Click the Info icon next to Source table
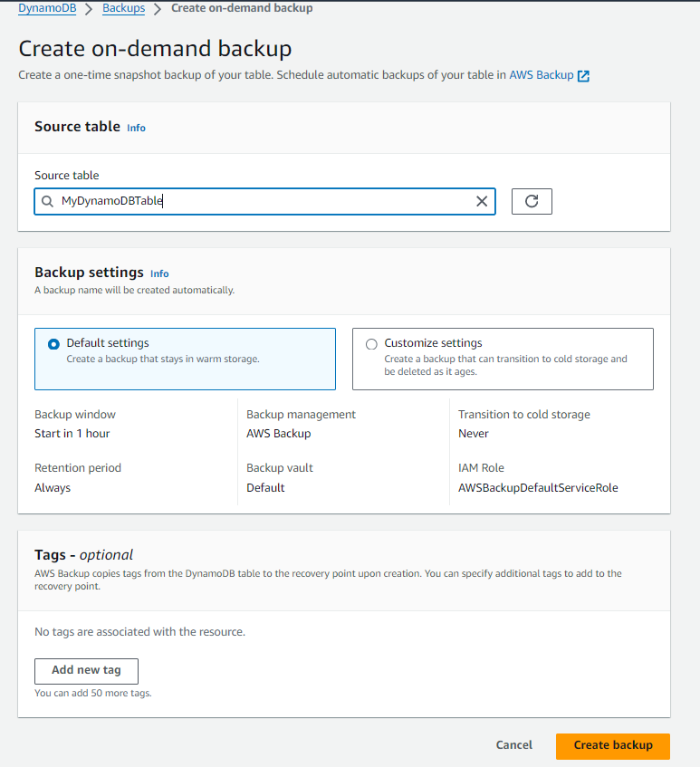This screenshot has height=767, width=700. (x=136, y=129)
